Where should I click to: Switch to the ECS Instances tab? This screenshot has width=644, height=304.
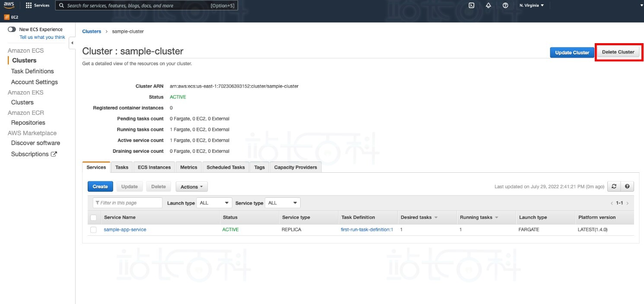(x=154, y=167)
